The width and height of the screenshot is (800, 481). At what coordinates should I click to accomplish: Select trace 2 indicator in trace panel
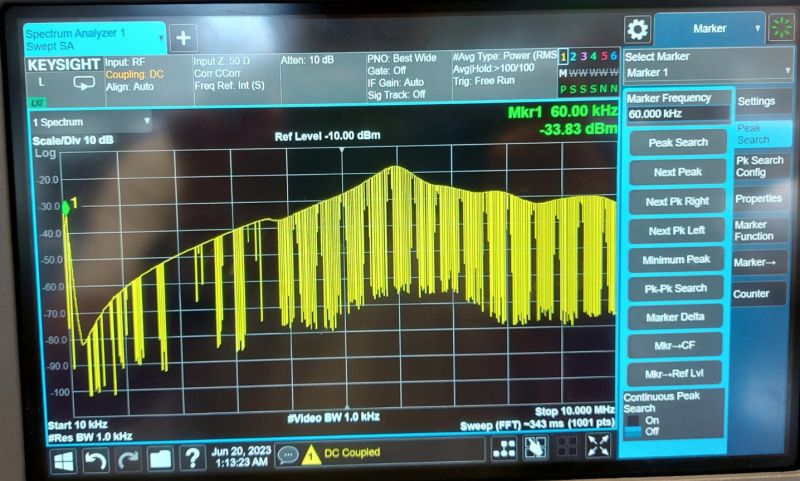tap(573, 56)
